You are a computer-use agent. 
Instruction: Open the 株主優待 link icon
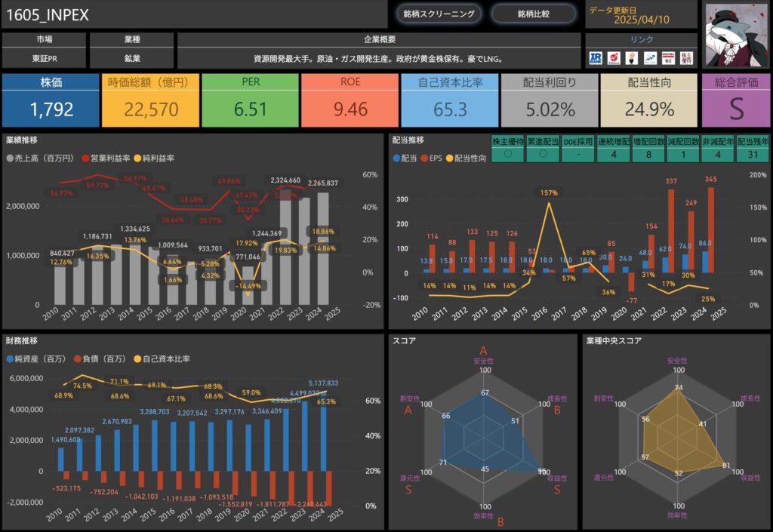[686, 58]
